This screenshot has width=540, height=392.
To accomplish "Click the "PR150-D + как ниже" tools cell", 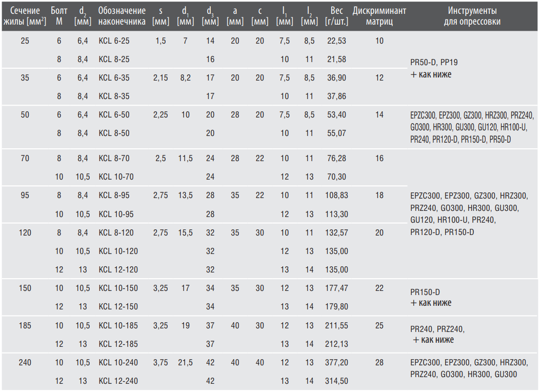I will [x=431, y=298].
